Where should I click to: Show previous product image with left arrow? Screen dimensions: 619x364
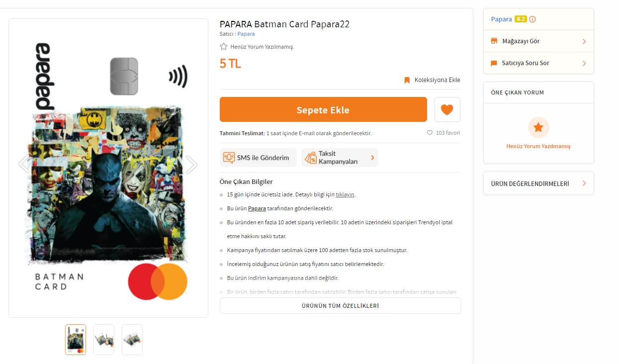(x=24, y=165)
